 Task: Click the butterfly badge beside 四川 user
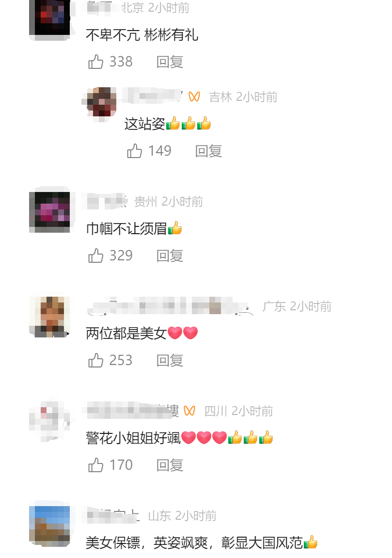tap(189, 411)
